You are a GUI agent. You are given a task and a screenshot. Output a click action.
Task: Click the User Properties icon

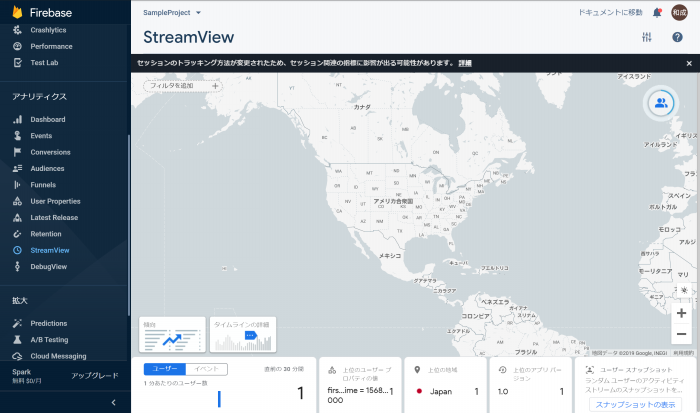tap(17, 201)
